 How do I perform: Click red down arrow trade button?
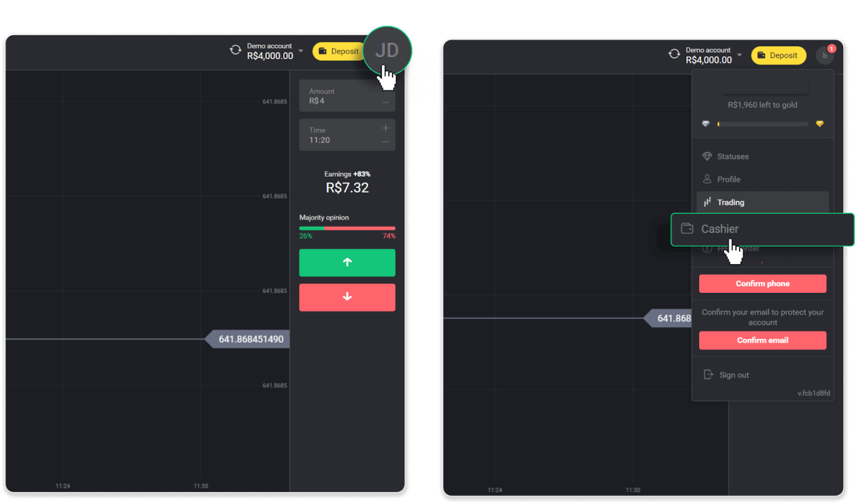[x=347, y=297]
